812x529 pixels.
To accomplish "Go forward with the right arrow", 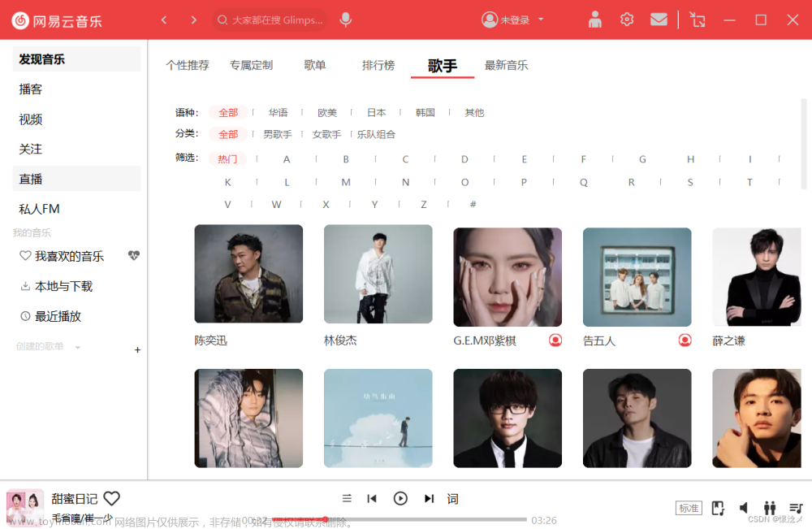I will [x=194, y=20].
